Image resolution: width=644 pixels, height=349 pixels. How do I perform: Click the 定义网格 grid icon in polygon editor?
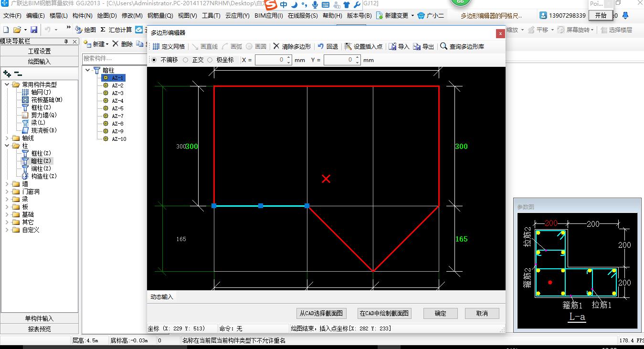(156, 47)
